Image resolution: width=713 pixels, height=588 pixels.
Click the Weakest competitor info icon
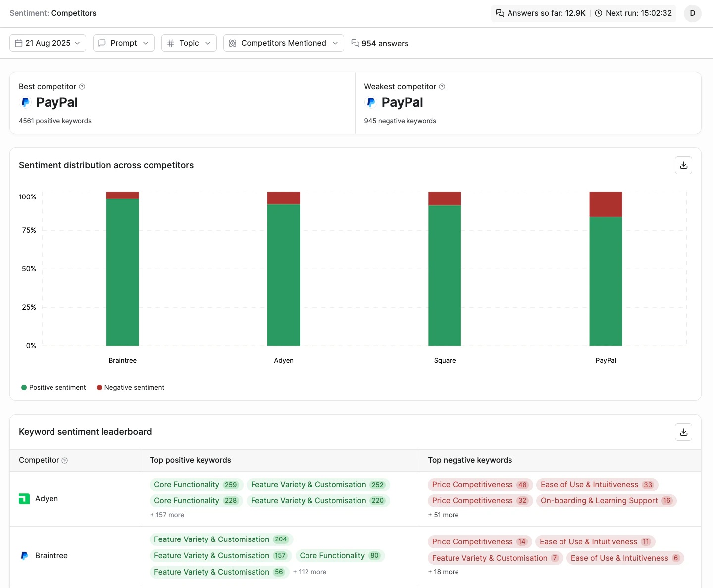(x=442, y=87)
